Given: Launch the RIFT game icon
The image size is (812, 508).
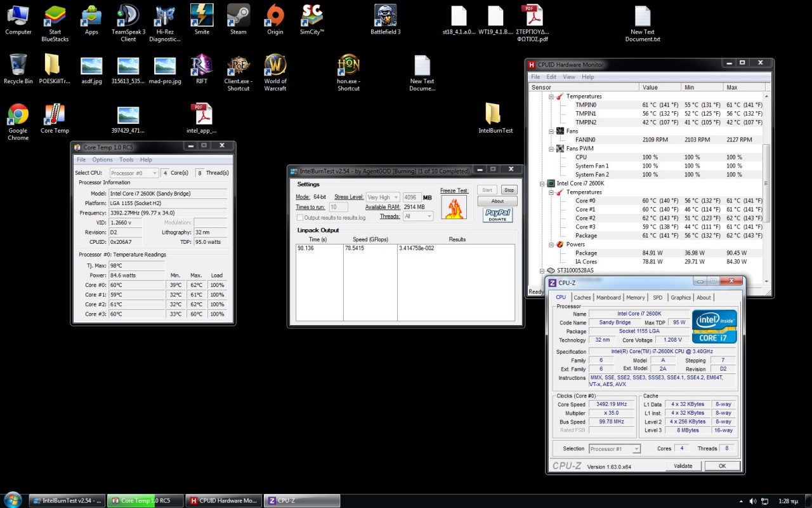Looking at the screenshot, I should point(202,69).
